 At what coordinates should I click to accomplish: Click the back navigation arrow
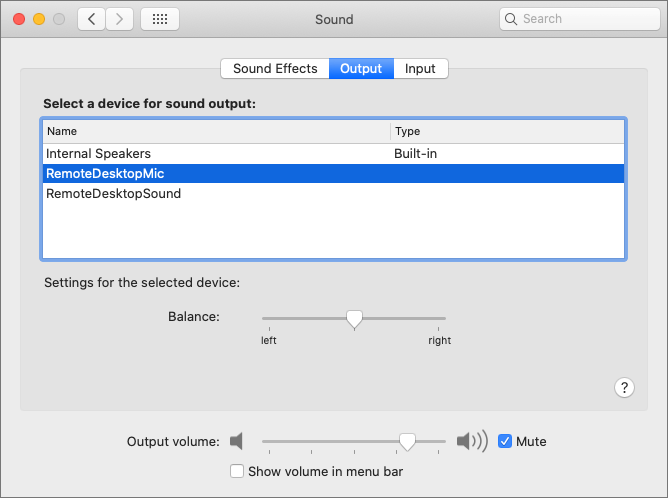click(92, 19)
